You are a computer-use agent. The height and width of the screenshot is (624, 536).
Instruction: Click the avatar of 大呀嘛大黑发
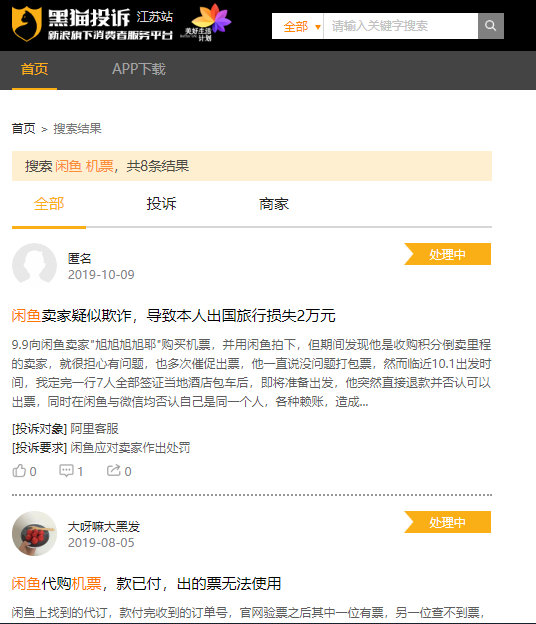pyautogui.click(x=34, y=533)
